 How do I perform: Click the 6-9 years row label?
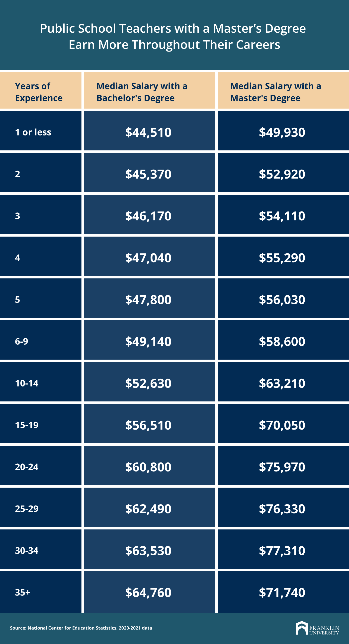pyautogui.click(x=21, y=341)
